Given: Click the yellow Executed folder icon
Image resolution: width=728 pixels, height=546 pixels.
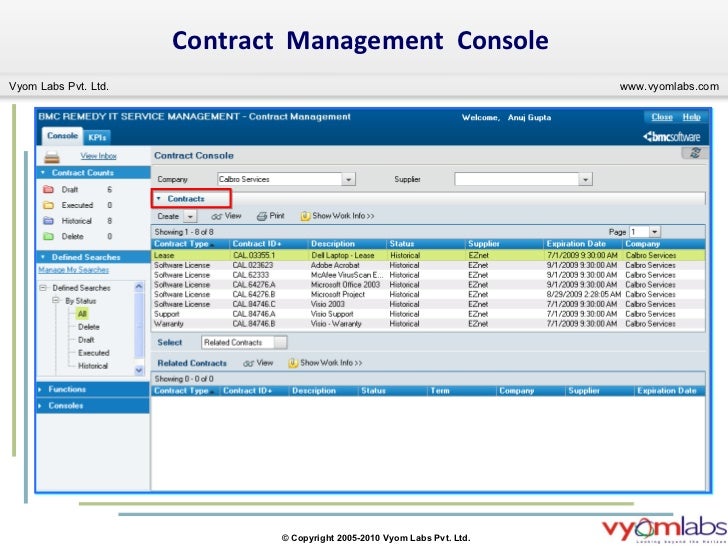Looking at the screenshot, I should [48, 205].
